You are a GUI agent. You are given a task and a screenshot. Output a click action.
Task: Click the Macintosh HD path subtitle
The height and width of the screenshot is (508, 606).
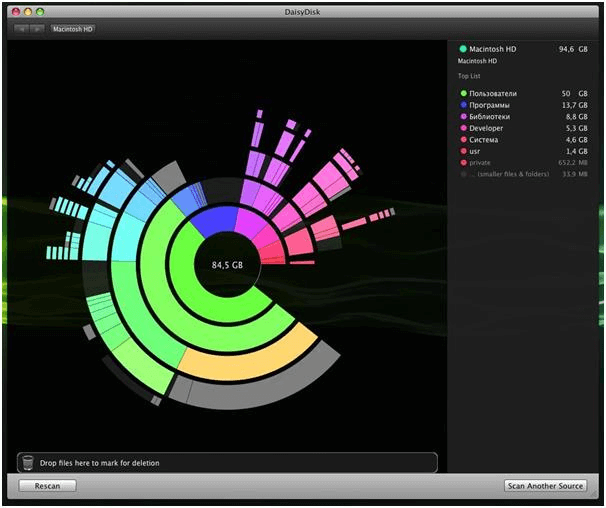click(477, 61)
